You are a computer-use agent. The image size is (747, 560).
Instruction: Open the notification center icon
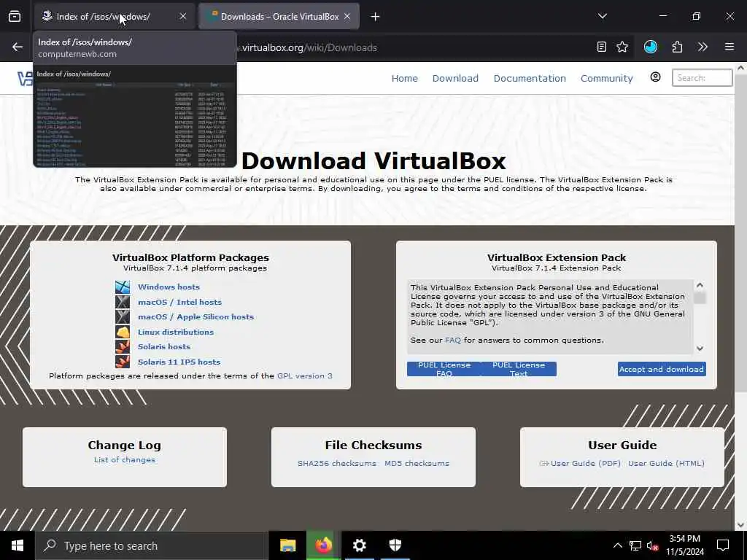(723, 545)
